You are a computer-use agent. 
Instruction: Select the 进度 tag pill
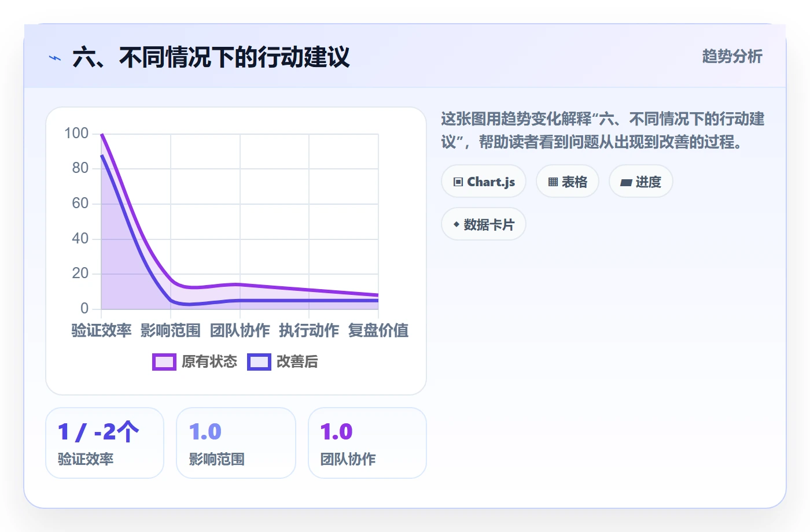click(641, 182)
